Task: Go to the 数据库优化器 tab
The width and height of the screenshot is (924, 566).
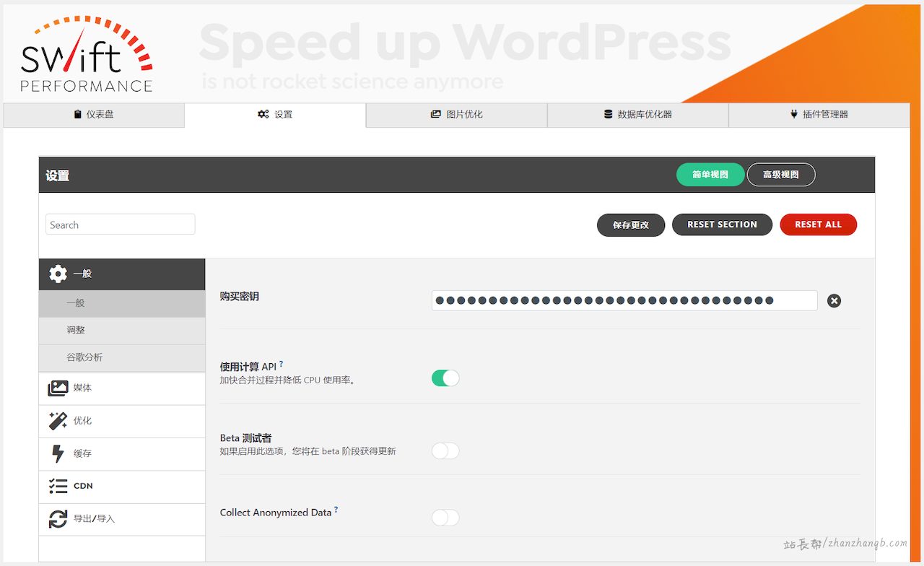Action: 637,115
